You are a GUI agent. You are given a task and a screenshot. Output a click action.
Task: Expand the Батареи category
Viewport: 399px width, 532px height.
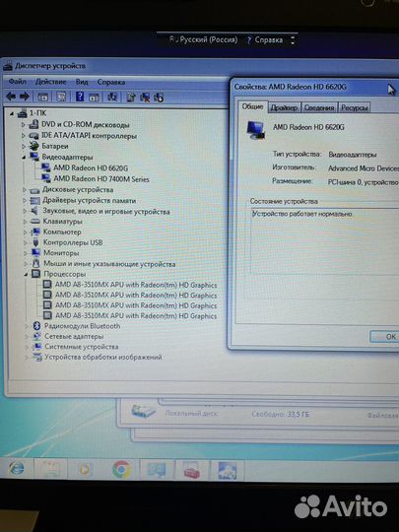tap(23, 146)
